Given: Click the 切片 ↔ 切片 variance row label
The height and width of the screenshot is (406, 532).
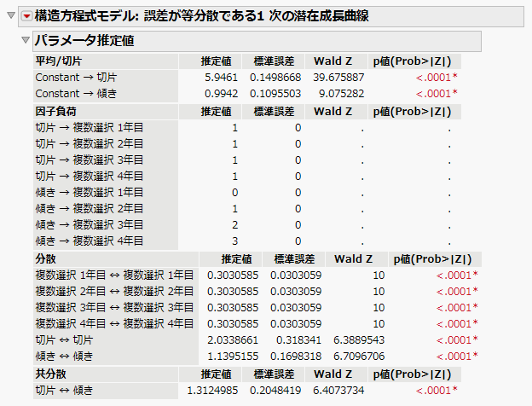Looking at the screenshot, I should pyautogui.click(x=64, y=340).
